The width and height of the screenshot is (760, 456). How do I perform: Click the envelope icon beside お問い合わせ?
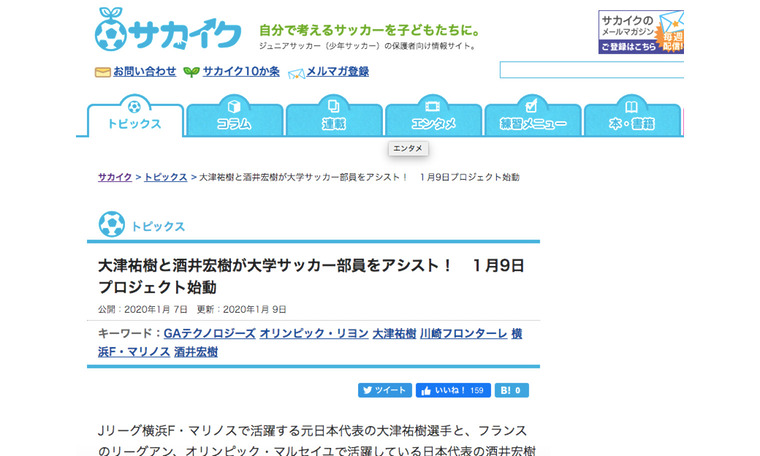[102, 72]
